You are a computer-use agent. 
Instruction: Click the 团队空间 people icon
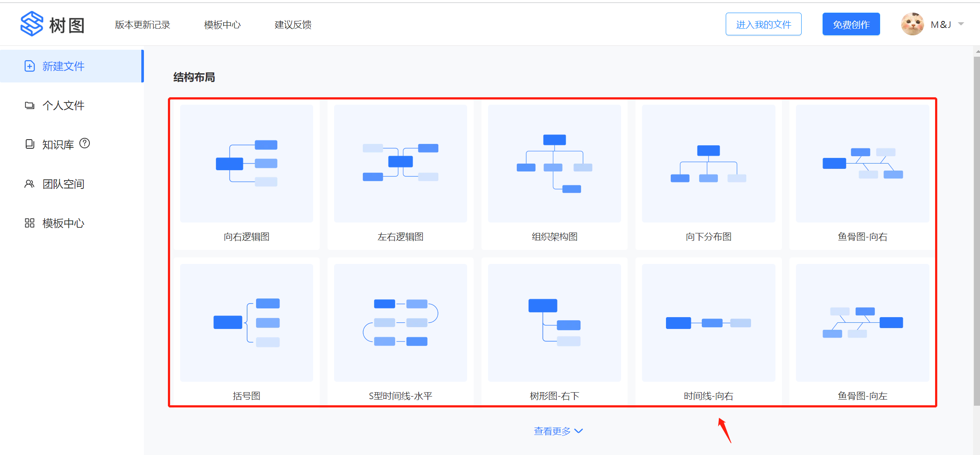pos(29,184)
